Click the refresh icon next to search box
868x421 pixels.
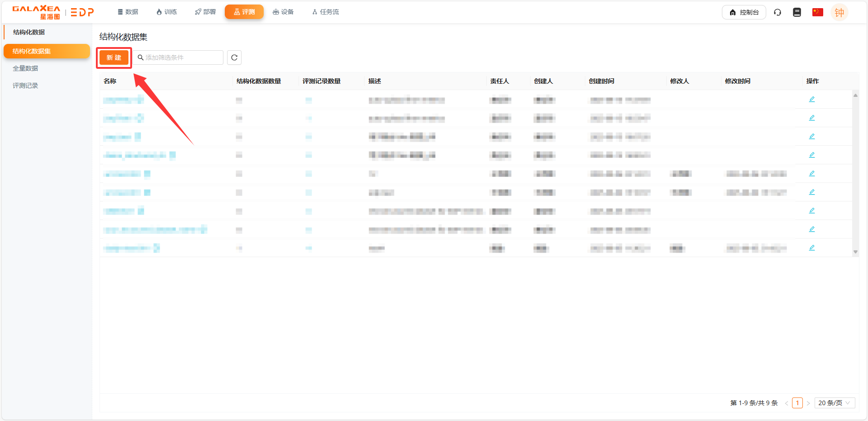point(234,57)
